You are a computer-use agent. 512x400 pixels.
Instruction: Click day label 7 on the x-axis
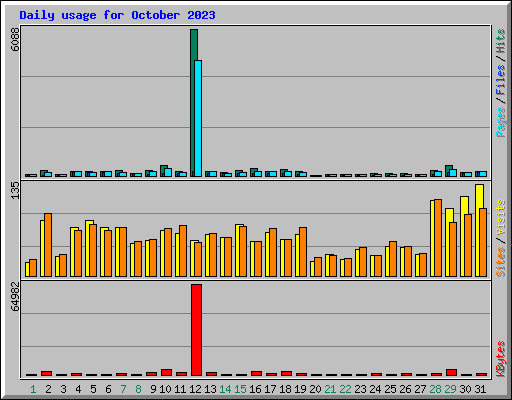click(123, 389)
